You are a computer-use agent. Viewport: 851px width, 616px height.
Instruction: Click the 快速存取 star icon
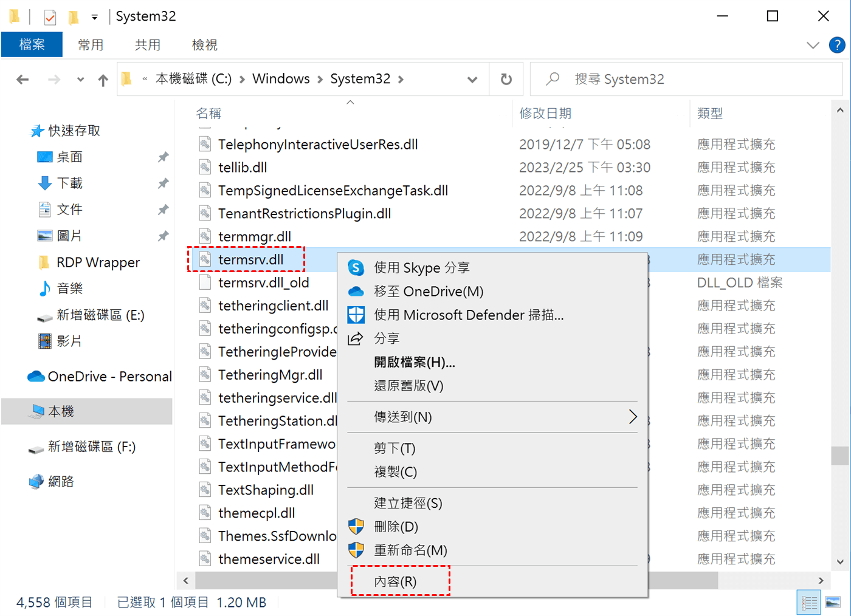(37, 131)
